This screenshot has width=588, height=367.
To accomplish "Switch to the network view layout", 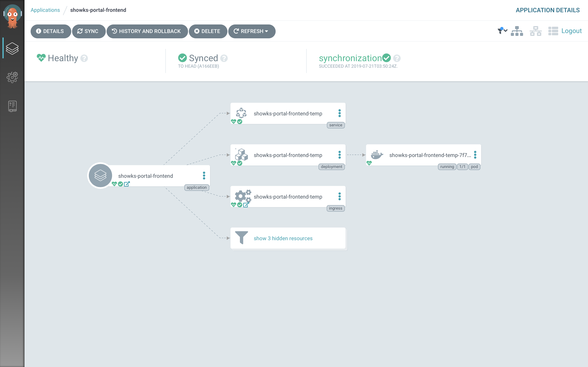I will 536,31.
